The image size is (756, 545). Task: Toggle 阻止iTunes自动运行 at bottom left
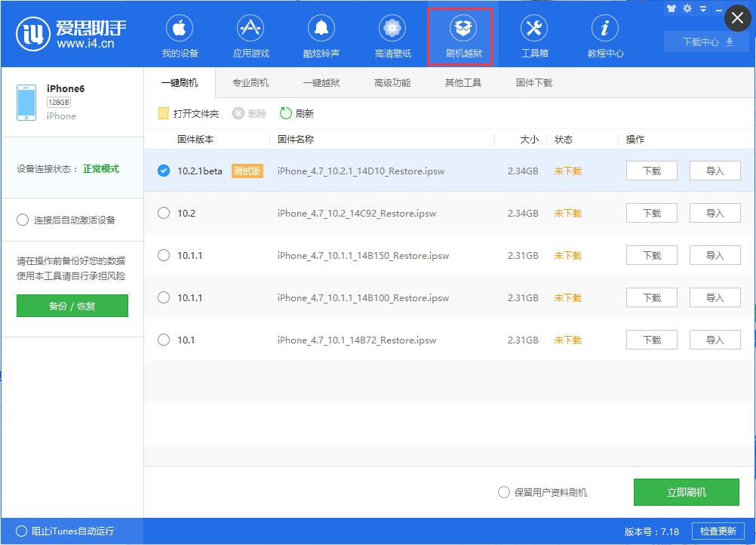[23, 531]
